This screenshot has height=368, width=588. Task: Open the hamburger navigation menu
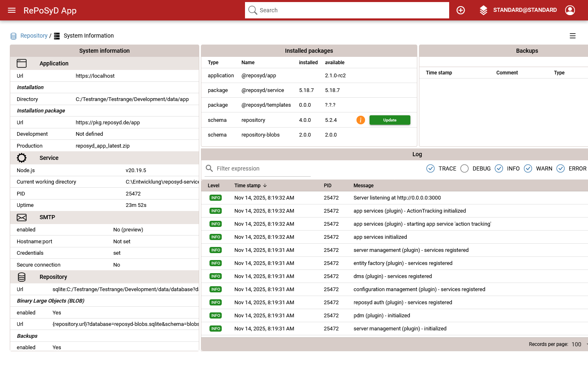pyautogui.click(x=12, y=10)
